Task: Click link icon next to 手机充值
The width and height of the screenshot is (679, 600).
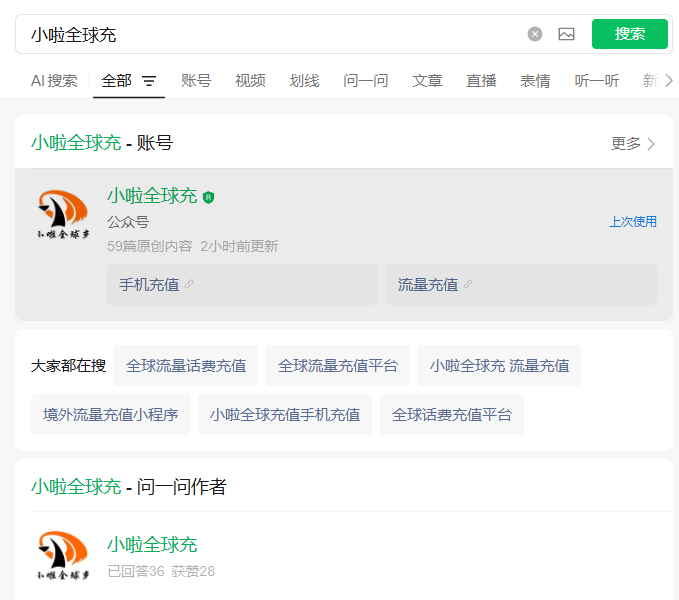Action: pyautogui.click(x=189, y=284)
